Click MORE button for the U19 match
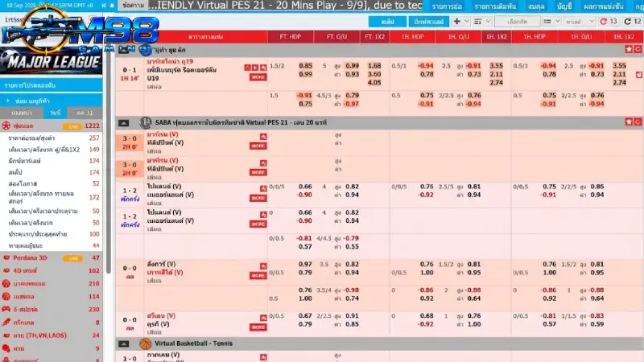Screen dimensions: 644x362 coord(258,76)
